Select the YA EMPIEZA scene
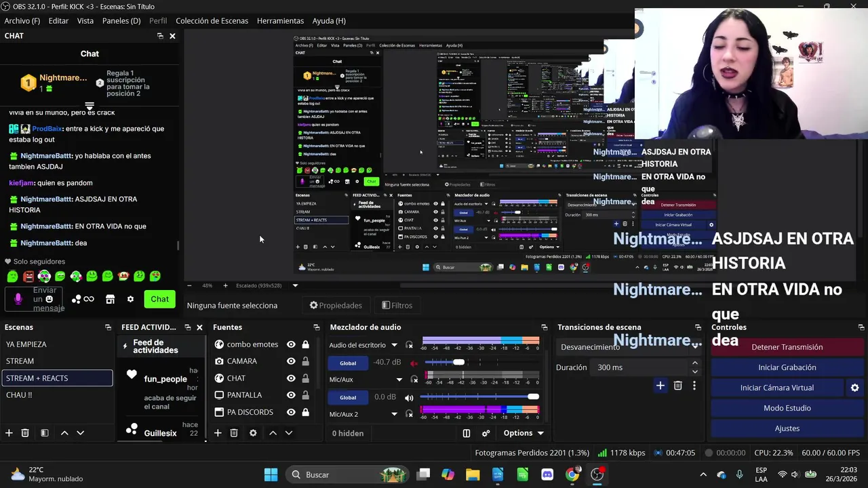Viewport: 868px width, 488px height. click(57, 344)
